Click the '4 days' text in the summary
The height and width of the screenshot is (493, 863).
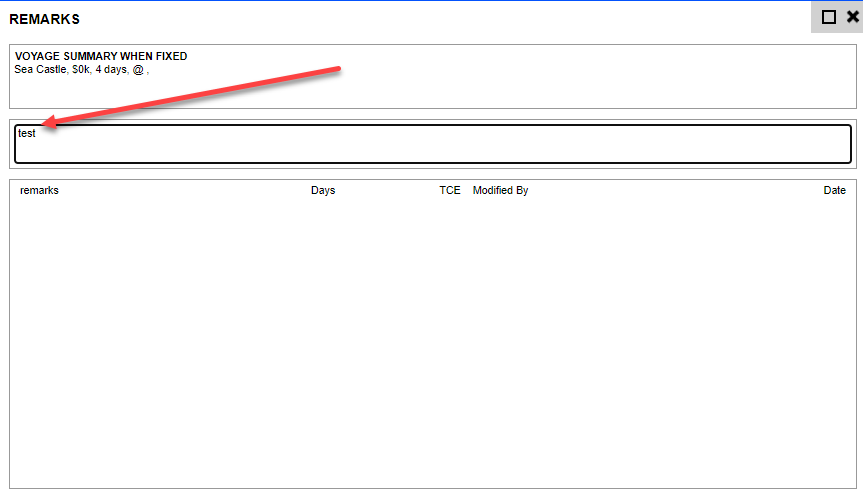coord(111,70)
